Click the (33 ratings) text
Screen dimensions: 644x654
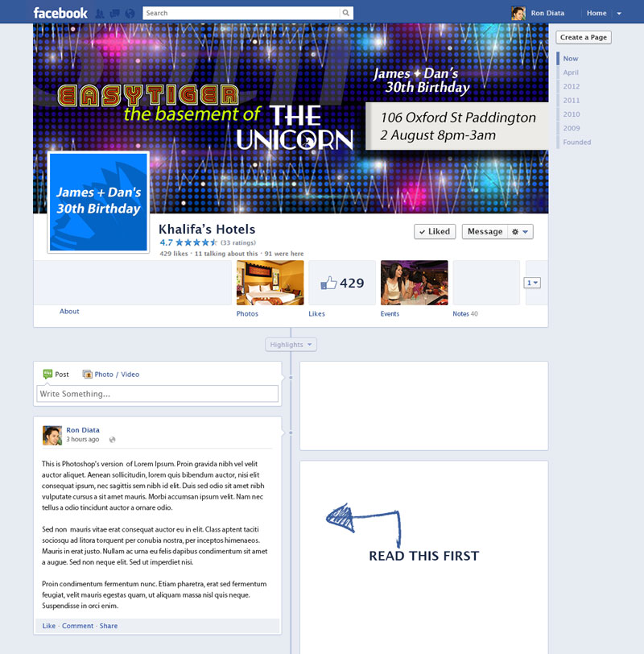(238, 242)
